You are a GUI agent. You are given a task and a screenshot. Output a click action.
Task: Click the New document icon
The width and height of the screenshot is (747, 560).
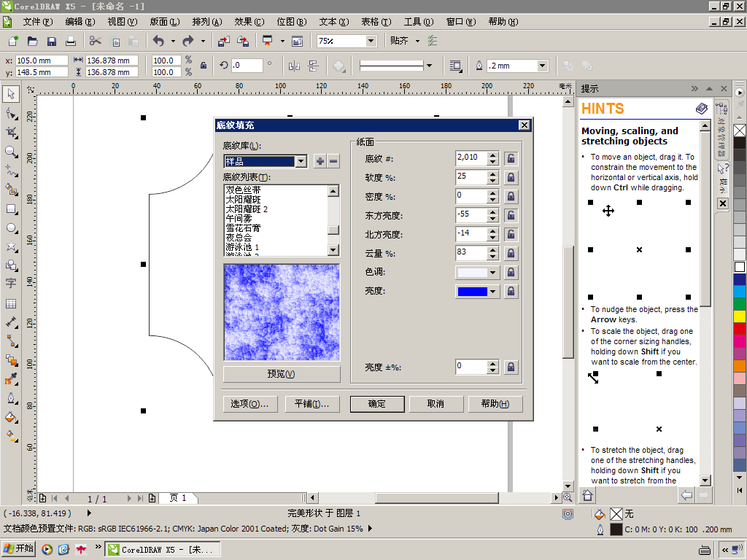click(13, 42)
